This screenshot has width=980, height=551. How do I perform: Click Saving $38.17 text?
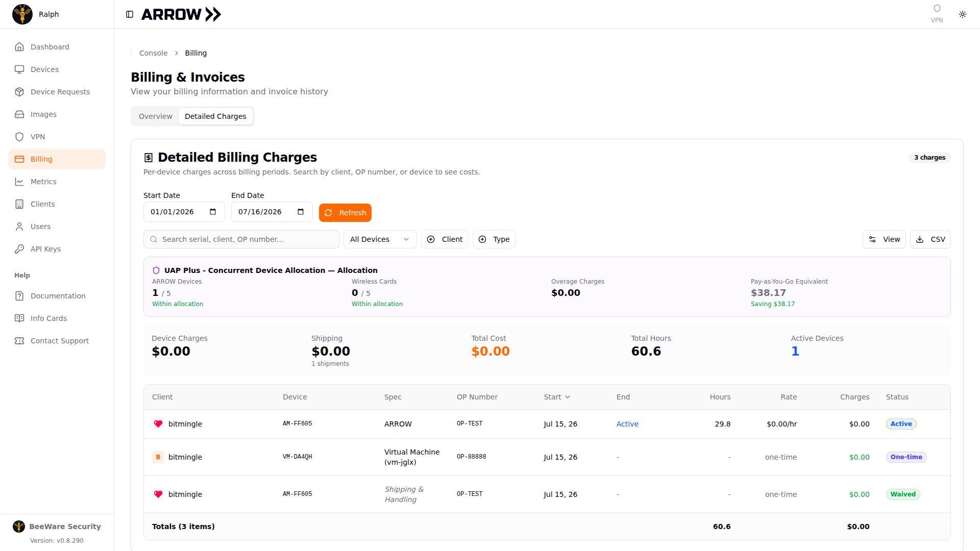pos(773,304)
